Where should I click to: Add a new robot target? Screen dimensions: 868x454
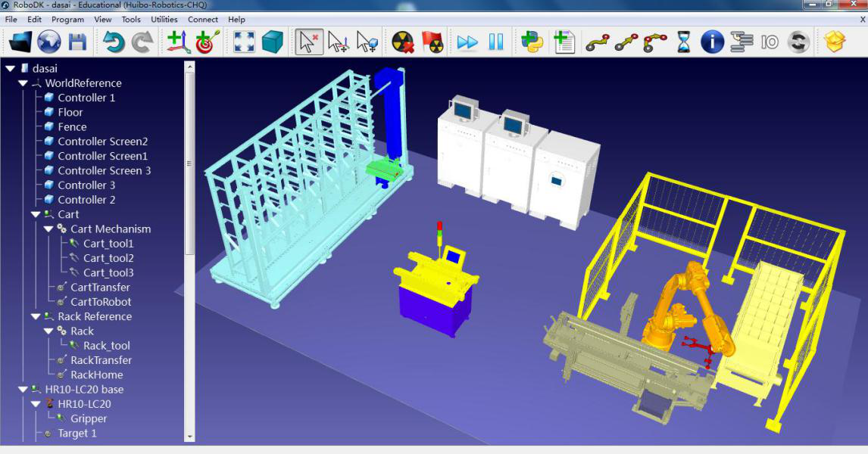[208, 42]
